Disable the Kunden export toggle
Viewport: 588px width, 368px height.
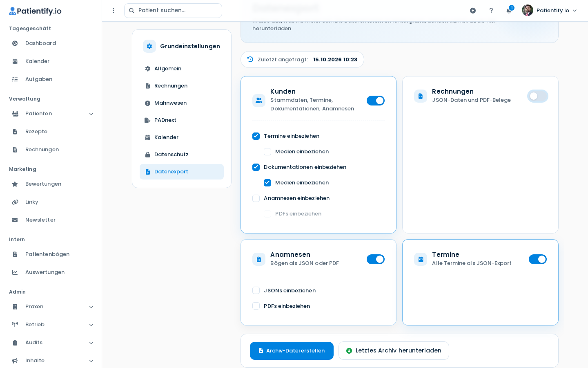[376, 101]
